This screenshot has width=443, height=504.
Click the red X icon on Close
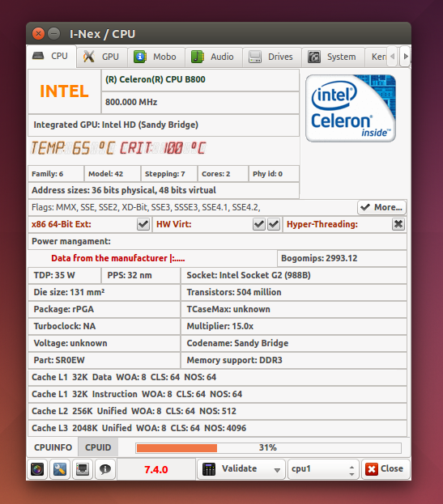371,469
